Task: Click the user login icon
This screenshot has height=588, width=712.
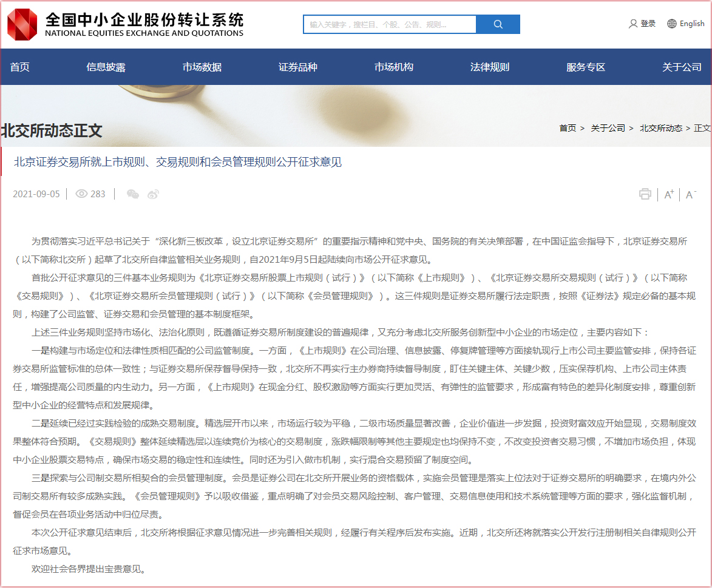Action: click(x=633, y=24)
